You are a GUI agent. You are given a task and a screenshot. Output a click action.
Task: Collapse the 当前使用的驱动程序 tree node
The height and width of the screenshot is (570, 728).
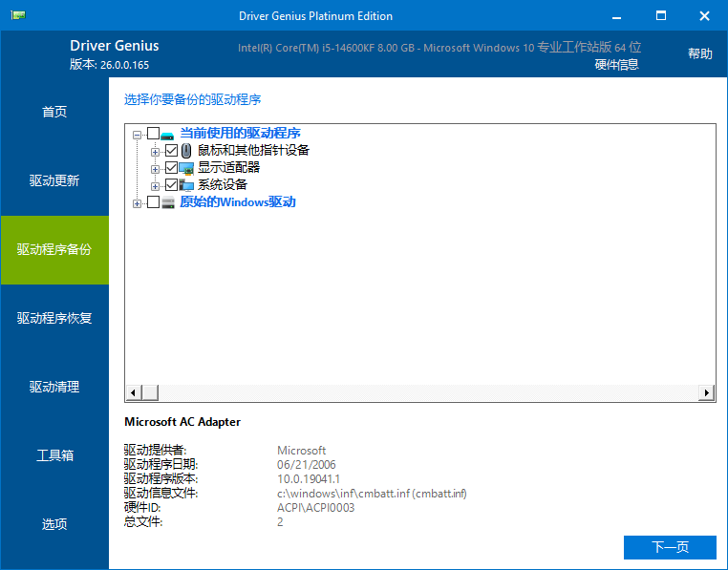(137, 135)
